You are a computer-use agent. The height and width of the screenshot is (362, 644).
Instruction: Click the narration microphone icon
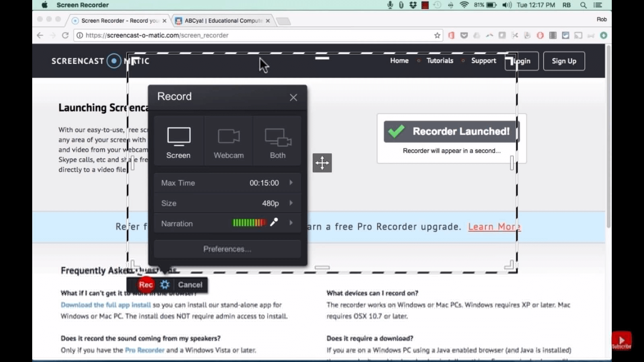pos(274,222)
